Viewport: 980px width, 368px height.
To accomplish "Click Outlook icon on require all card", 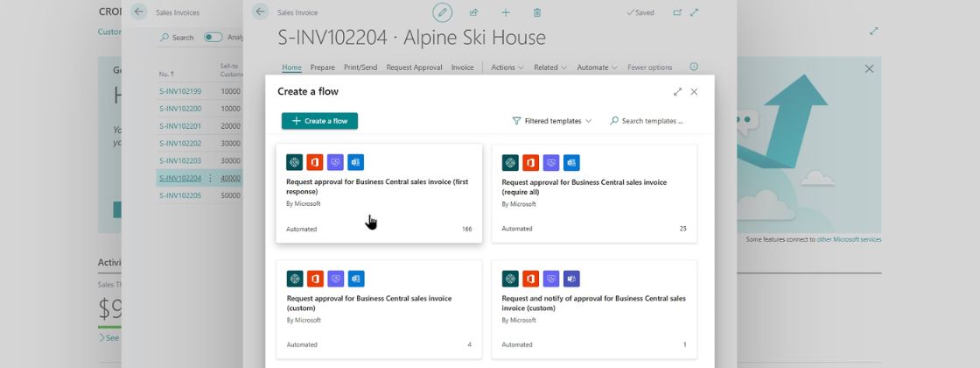I will (x=571, y=163).
